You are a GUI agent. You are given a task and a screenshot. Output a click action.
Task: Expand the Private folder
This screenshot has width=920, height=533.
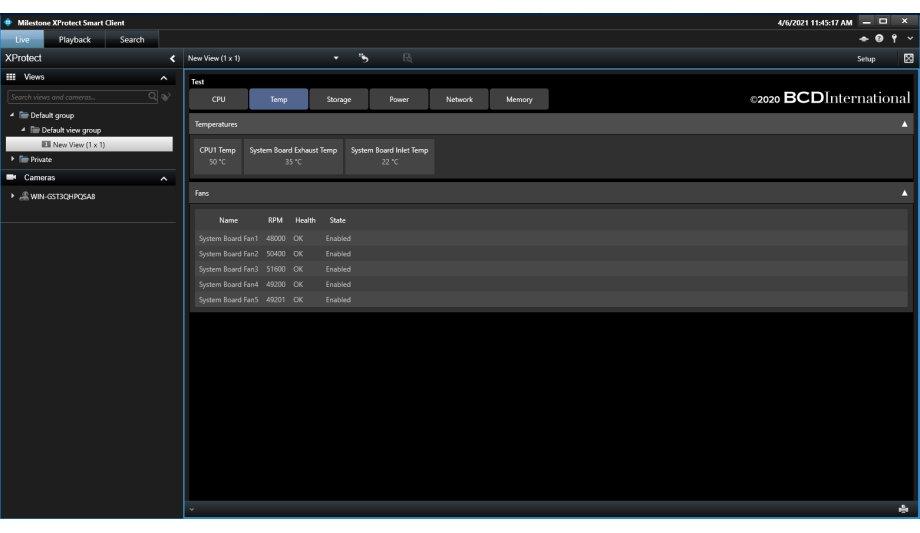pos(13,159)
